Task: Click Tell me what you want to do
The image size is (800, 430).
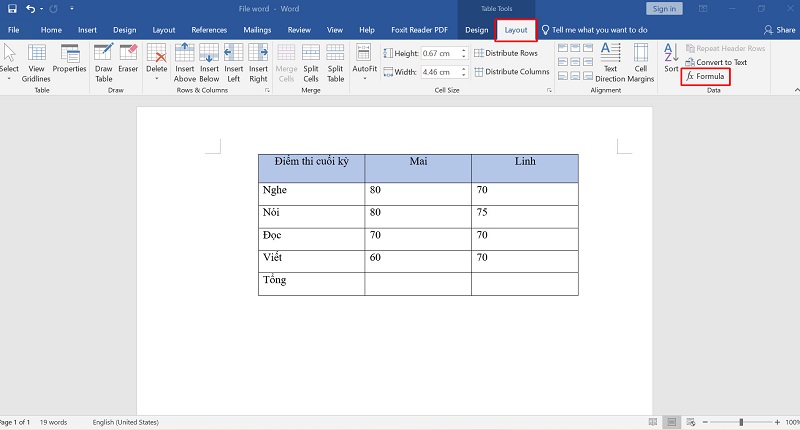Action: click(594, 30)
